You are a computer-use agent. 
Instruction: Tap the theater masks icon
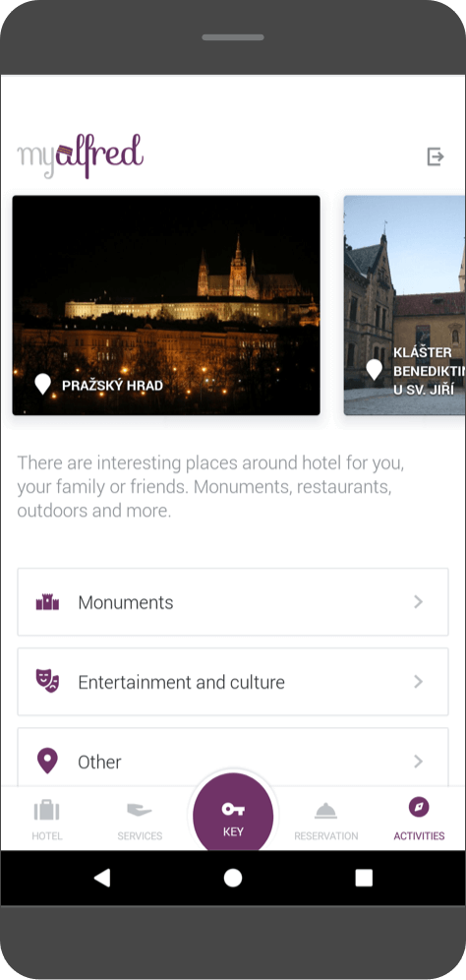pos(47,681)
